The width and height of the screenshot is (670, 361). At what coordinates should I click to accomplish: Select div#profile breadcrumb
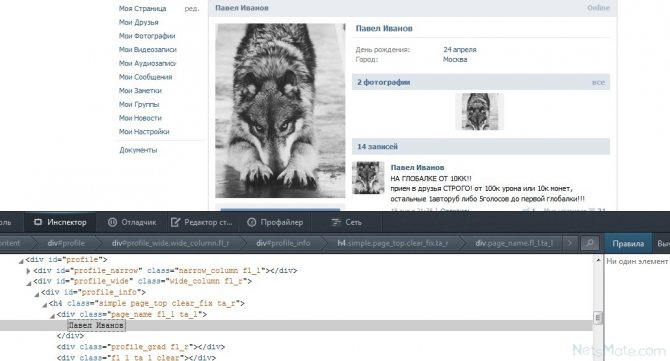66,243
